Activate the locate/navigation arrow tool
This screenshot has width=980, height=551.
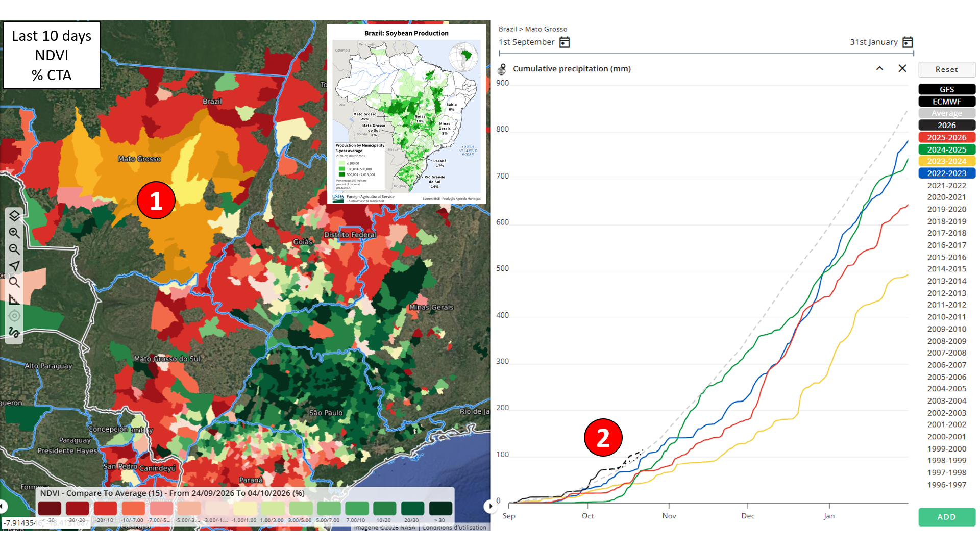tap(14, 266)
